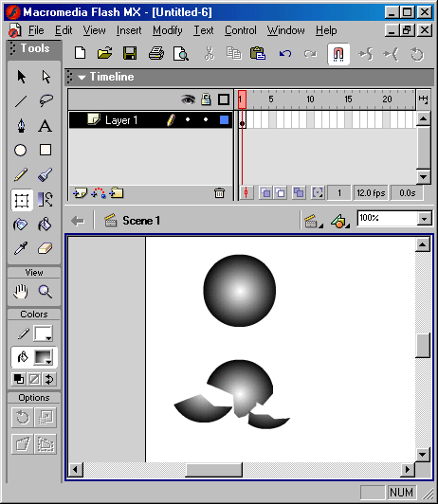Select the Paint Bucket tool

46,224
